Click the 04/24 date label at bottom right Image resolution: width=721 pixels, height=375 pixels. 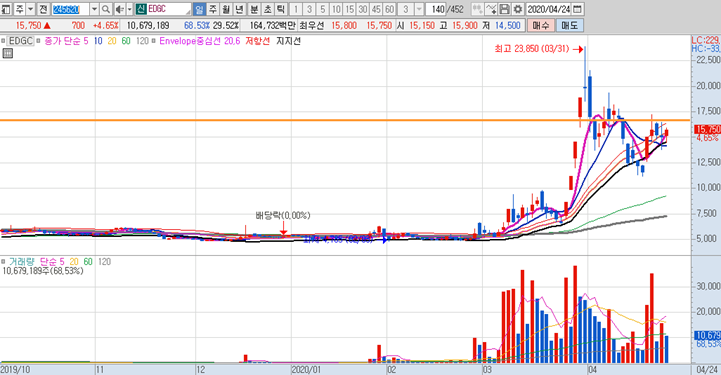click(707, 369)
